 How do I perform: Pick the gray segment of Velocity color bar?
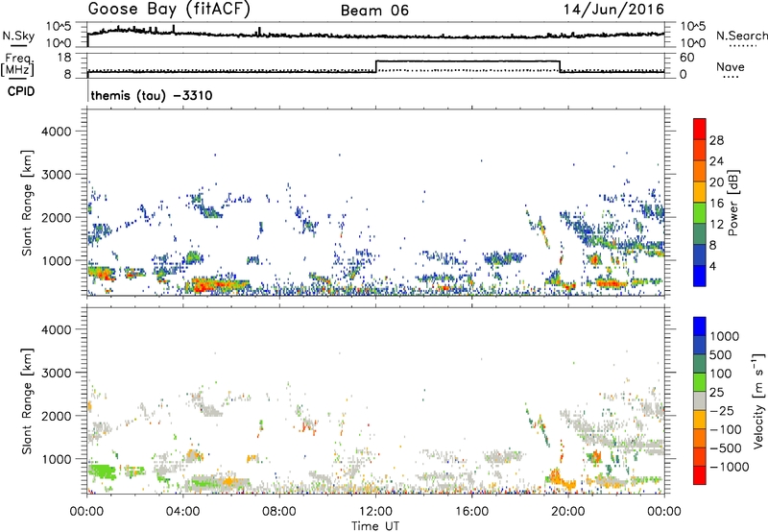(700, 400)
